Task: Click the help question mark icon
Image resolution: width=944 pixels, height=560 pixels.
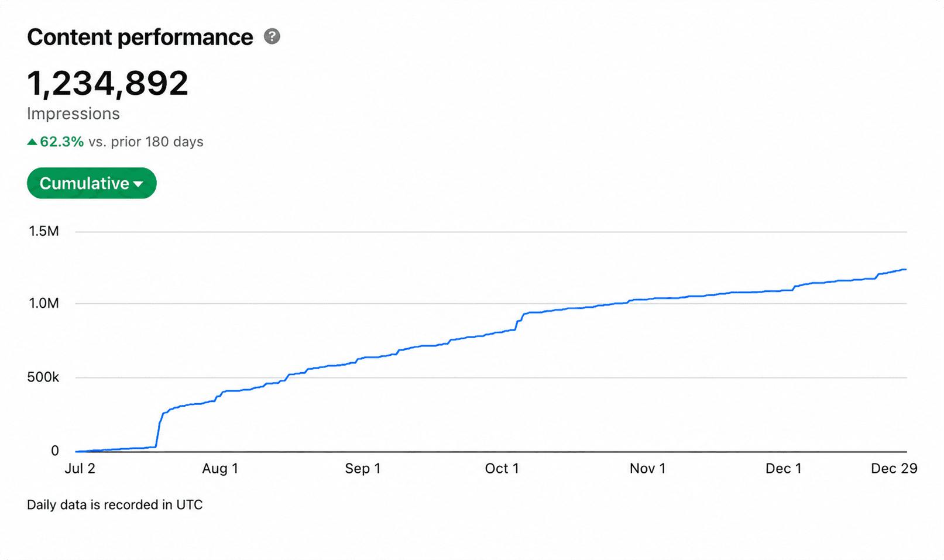Action: [x=272, y=36]
